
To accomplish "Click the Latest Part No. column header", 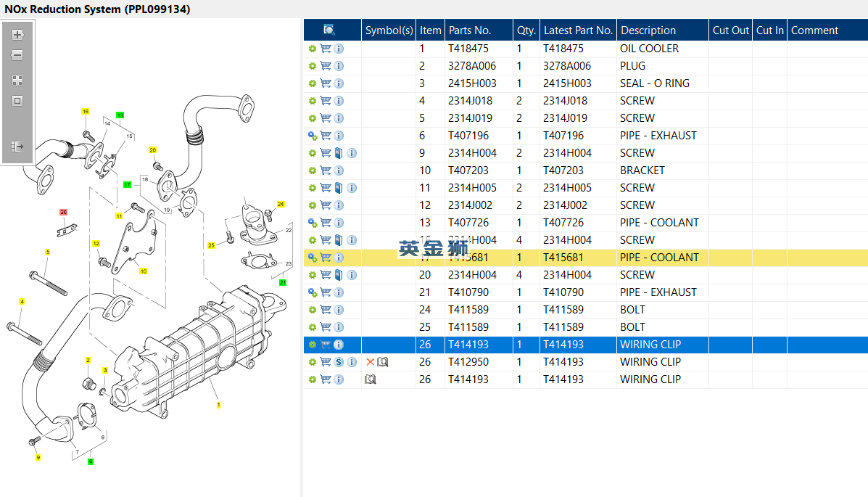I will [578, 30].
